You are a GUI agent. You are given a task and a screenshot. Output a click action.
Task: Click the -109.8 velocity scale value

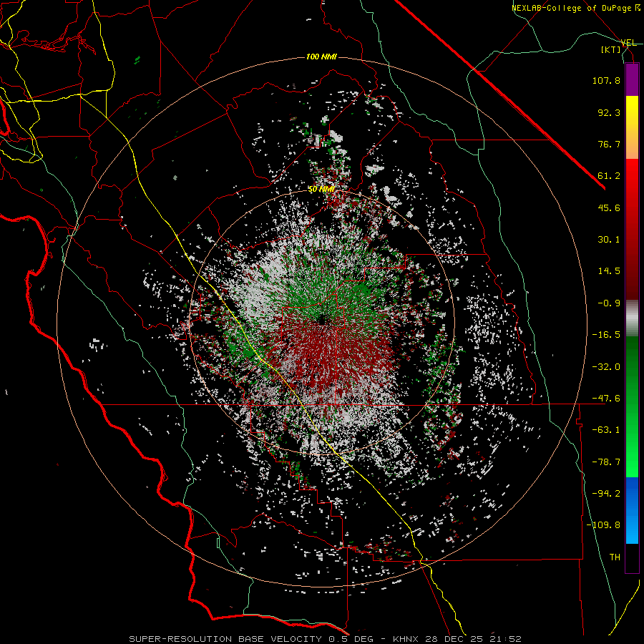click(x=603, y=525)
